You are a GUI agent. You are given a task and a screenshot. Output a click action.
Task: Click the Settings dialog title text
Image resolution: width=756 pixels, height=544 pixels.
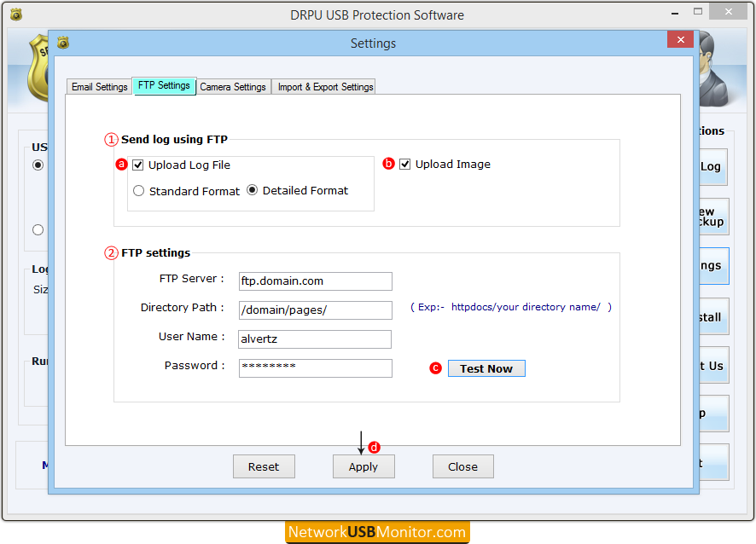(x=373, y=43)
